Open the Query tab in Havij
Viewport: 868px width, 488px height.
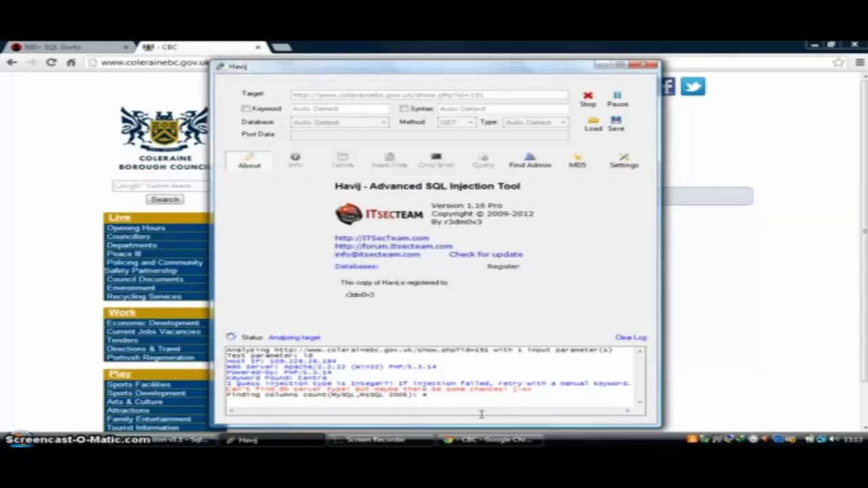point(484,161)
